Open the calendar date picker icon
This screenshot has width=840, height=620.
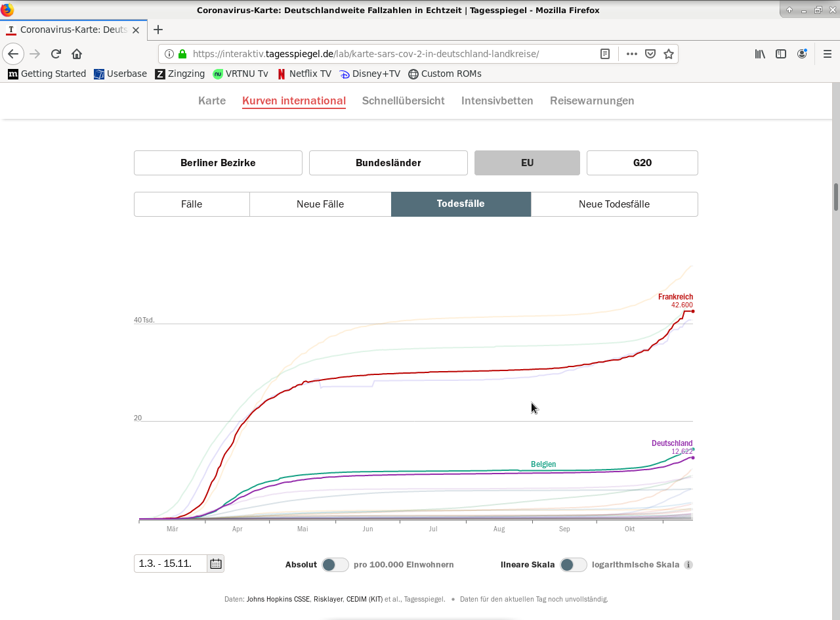(x=215, y=564)
